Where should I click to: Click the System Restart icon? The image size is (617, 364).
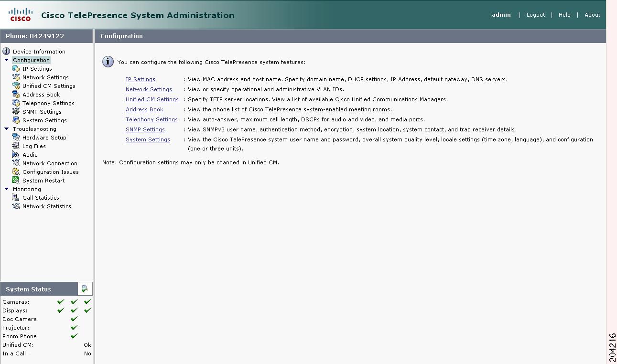pyautogui.click(x=16, y=180)
